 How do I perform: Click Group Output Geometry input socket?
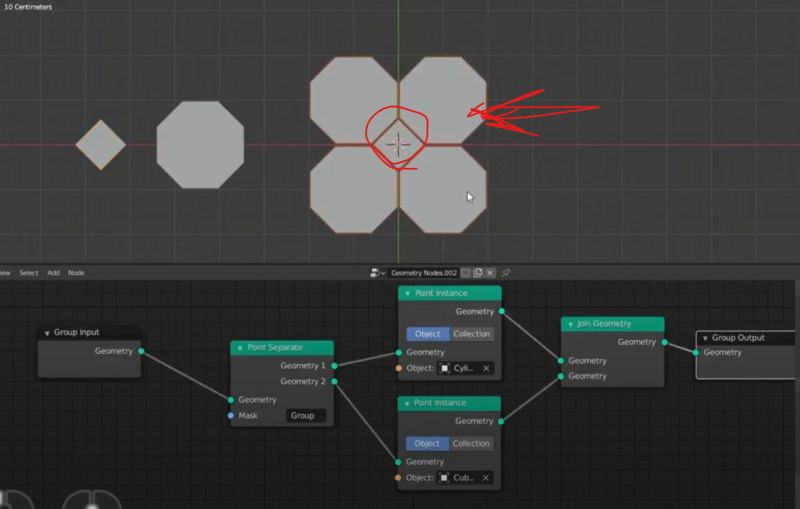[696, 352]
